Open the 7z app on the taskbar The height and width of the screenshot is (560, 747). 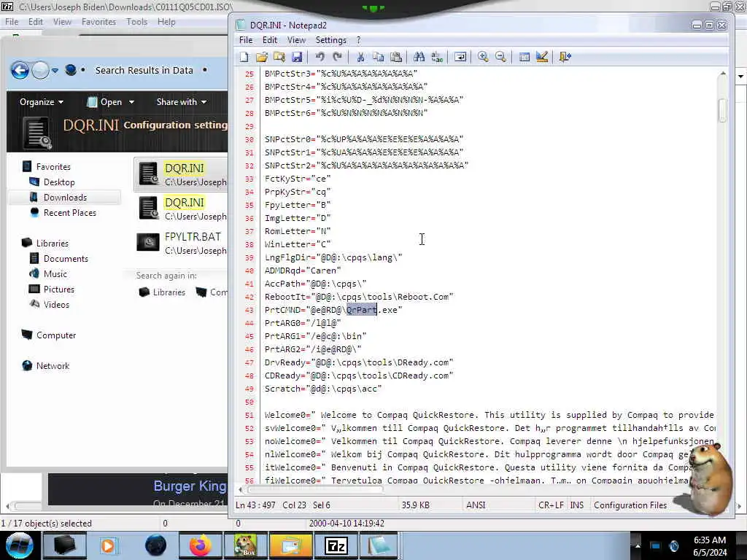(x=336, y=545)
